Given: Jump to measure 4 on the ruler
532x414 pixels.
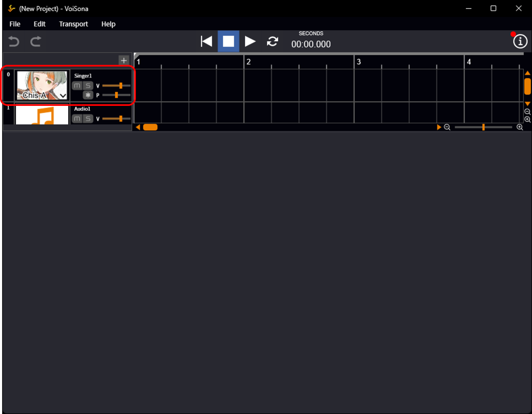Looking at the screenshot, I should [469, 62].
